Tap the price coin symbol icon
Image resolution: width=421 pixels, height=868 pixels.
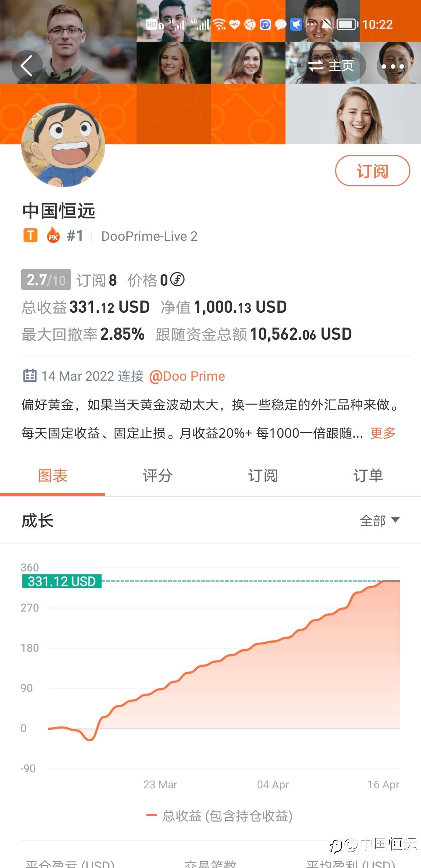pos(178,280)
